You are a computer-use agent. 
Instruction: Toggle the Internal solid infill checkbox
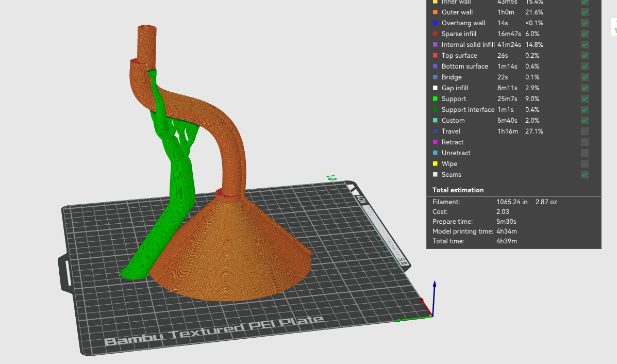pos(585,45)
